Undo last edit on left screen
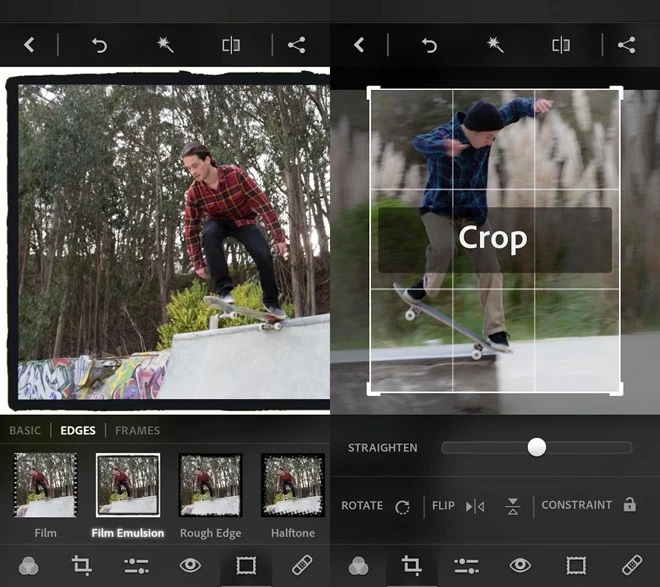Screen dimensions: 660x587 click(x=99, y=45)
